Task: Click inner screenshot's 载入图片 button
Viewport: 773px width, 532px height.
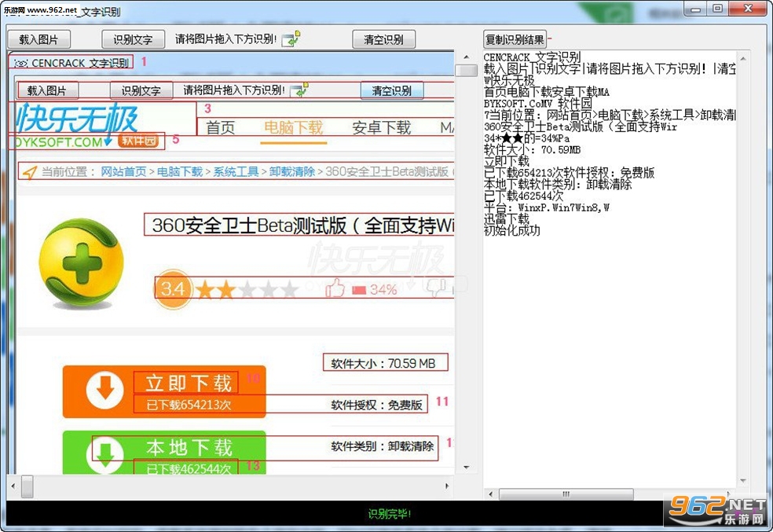Action: coord(47,90)
